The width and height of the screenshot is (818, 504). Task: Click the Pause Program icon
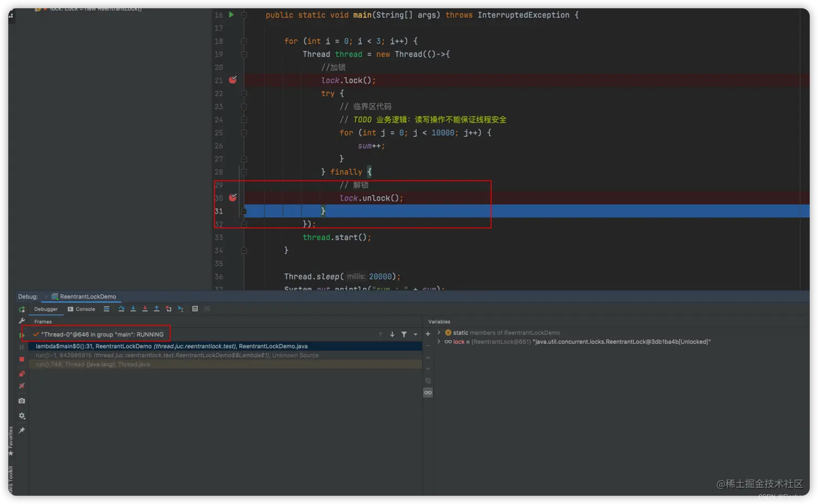point(22,347)
